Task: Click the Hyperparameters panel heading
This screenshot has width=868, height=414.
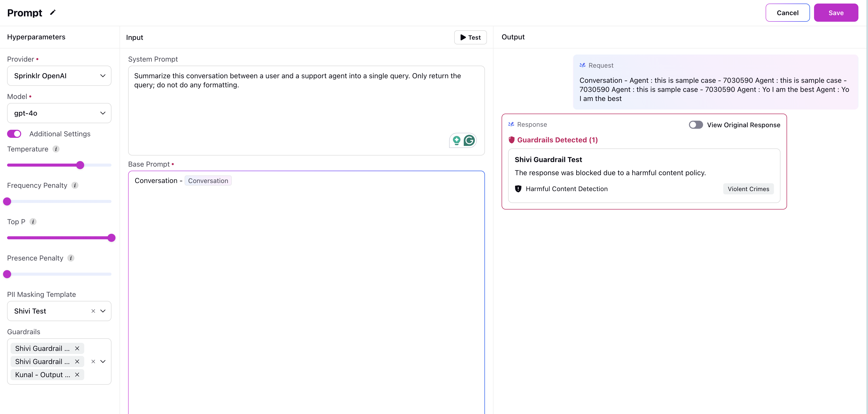Action: pyautogui.click(x=36, y=37)
